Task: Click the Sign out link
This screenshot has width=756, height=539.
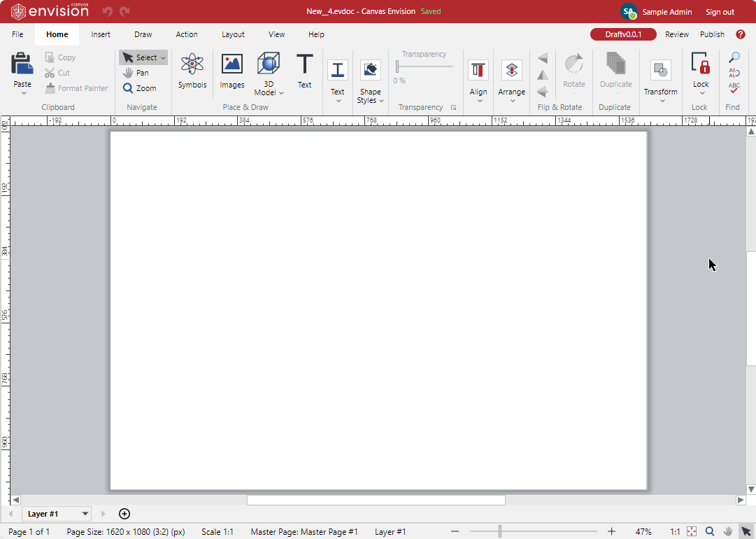Action: click(x=720, y=12)
